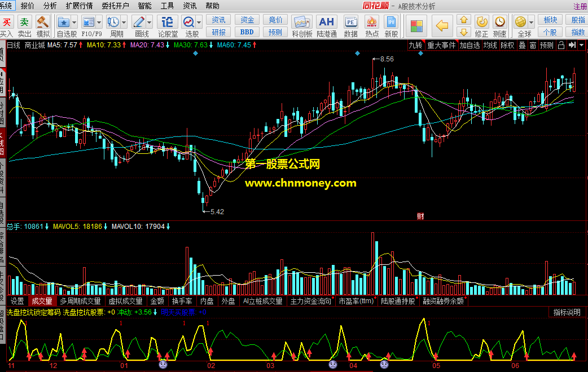588x372 pixels.
Task: Click the 卖出 sell icon
Action: (24, 23)
